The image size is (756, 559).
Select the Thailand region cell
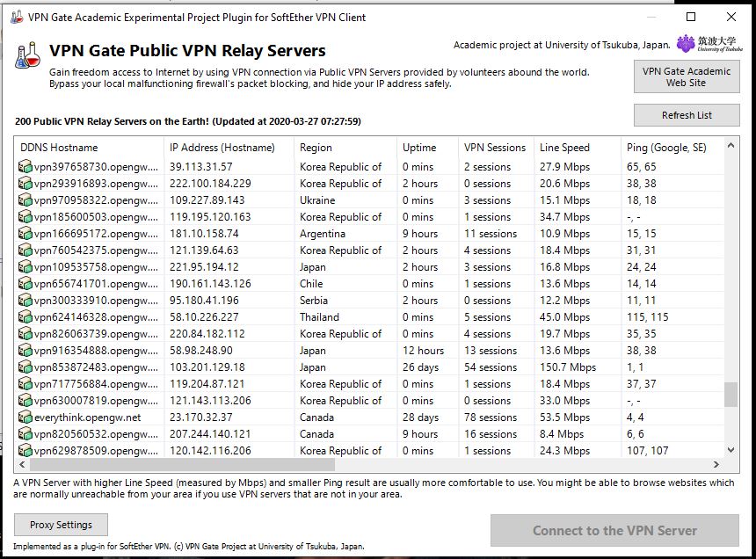319,317
